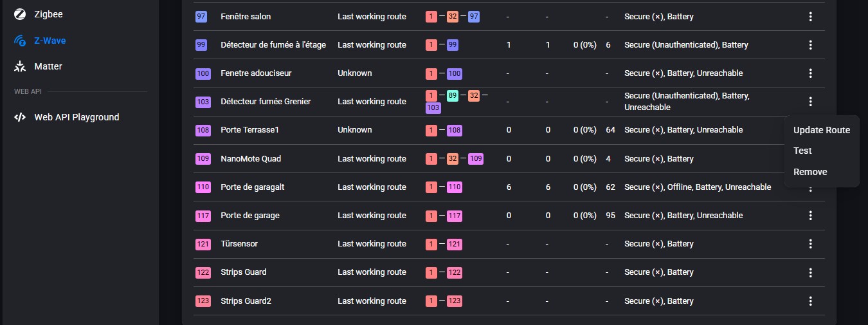Click the Matter icon in sidebar
Image resolution: width=868 pixels, height=325 pixels.
click(21, 66)
